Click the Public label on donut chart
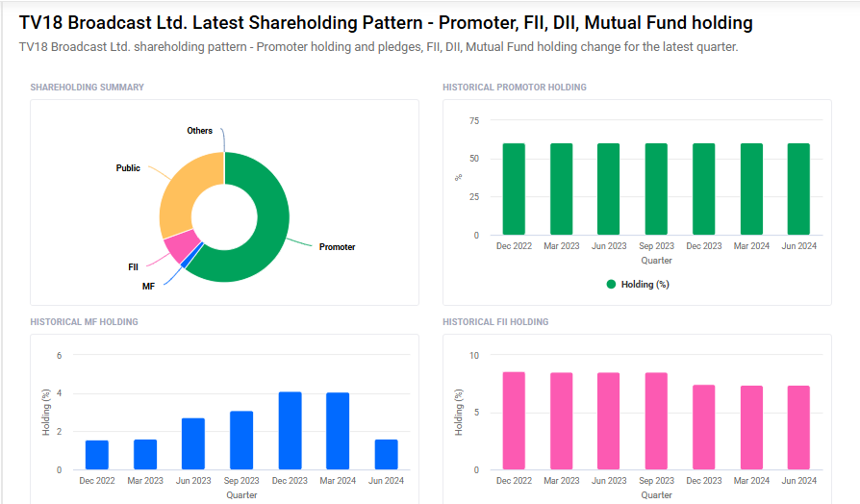Image resolution: width=860 pixels, height=504 pixels. [128, 167]
